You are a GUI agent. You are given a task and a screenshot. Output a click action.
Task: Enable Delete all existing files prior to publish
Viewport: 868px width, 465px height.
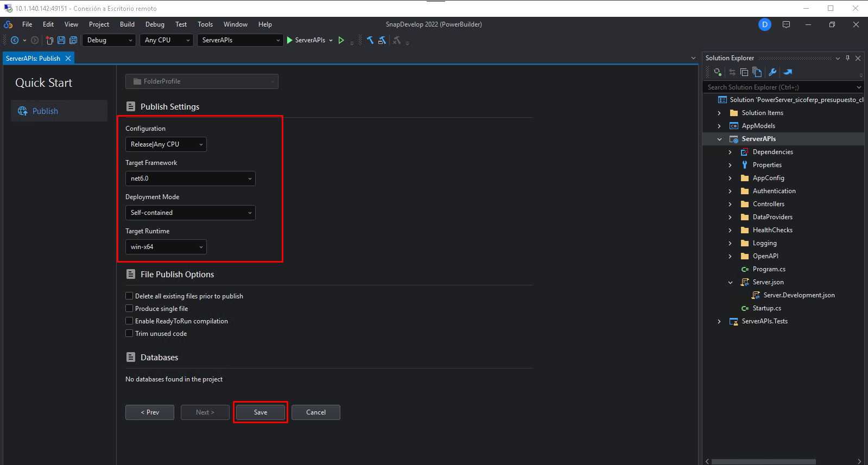129,296
